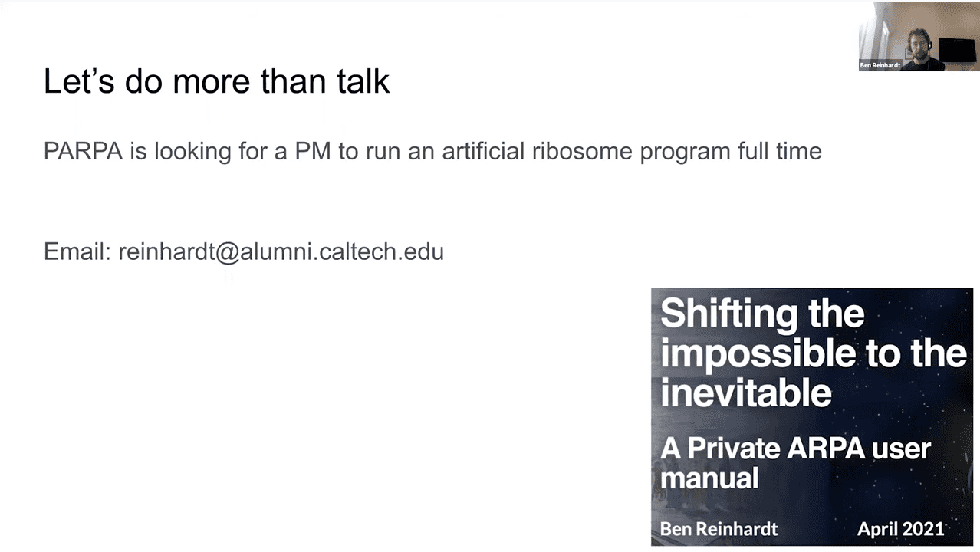
Task: Click the Ben Reinhardt name label on the webcam
Action: [x=880, y=66]
